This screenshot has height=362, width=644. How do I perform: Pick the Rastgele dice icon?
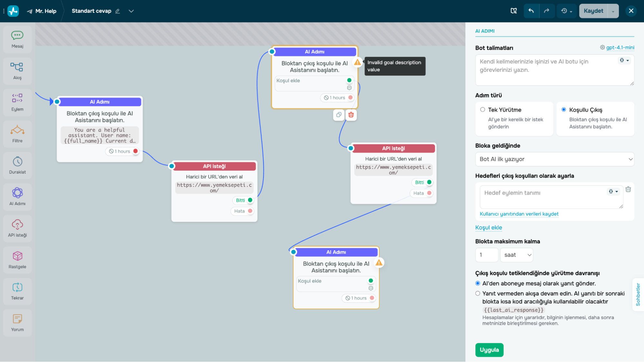pos(17,256)
